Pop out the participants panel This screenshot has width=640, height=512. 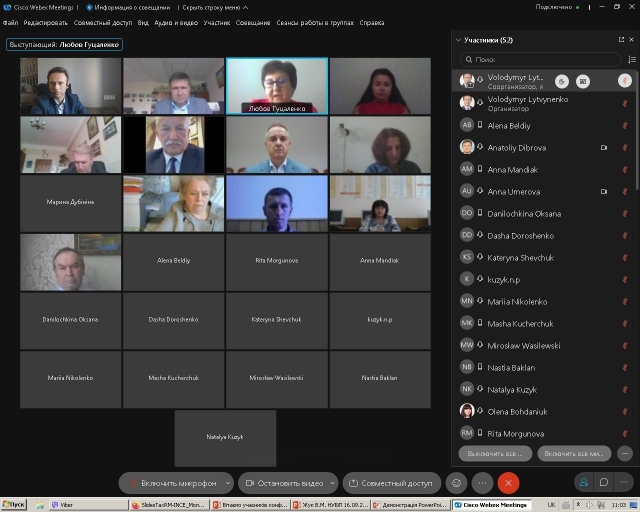coord(620,40)
